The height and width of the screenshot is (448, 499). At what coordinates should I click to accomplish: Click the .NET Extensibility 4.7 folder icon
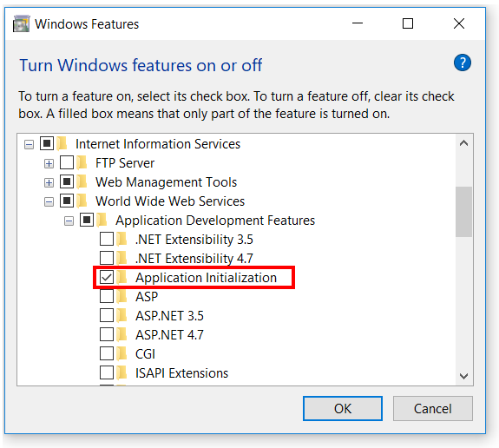tap(121, 258)
